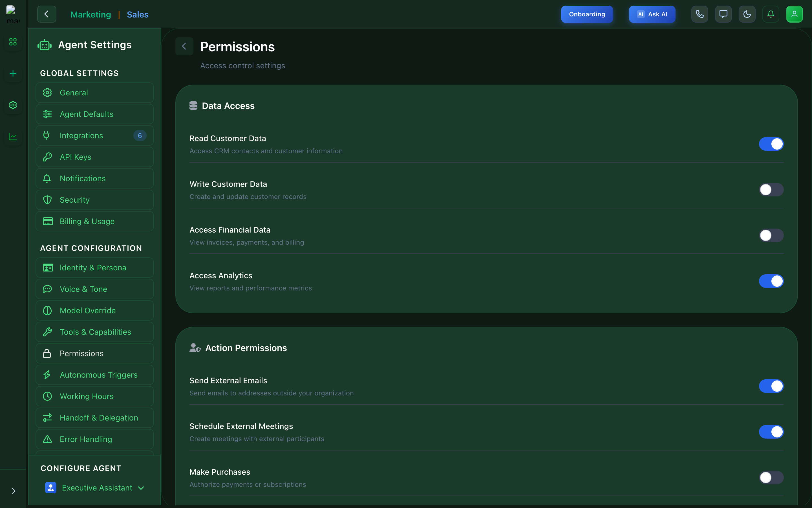Image resolution: width=812 pixels, height=508 pixels.
Task: Open the analytics chart icon in left rail
Action: tap(13, 137)
